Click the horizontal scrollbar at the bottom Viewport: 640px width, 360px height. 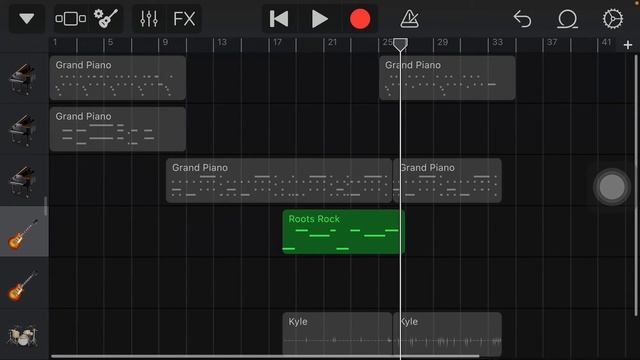[265, 356]
